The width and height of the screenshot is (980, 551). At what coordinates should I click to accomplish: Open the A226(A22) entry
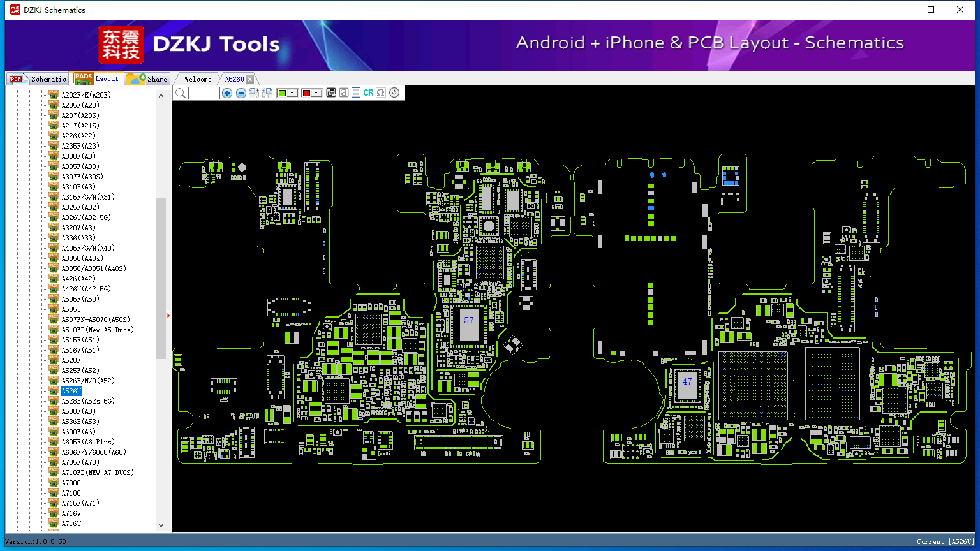point(78,136)
